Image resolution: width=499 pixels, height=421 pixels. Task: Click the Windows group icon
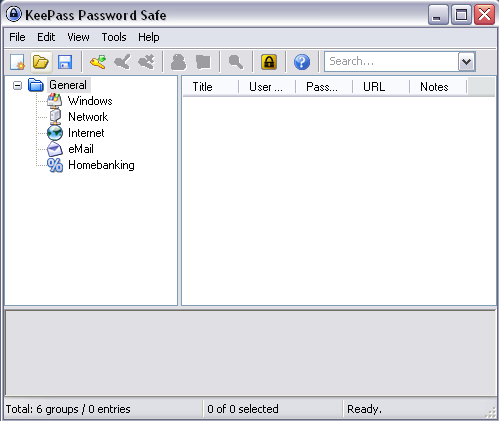(55, 101)
